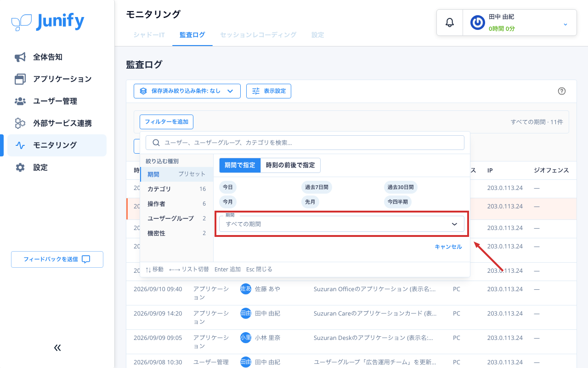Click the 小林 里奈 avatar badge
This screenshot has width=588, height=368.
(246, 338)
